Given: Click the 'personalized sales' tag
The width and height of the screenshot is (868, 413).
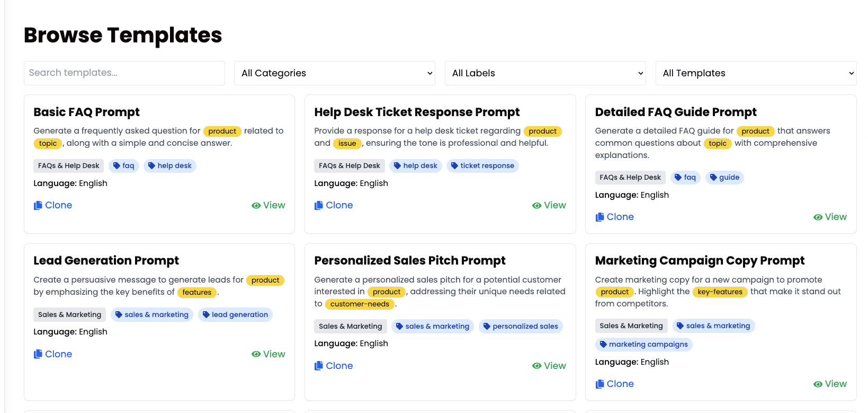Looking at the screenshot, I should click(521, 327).
